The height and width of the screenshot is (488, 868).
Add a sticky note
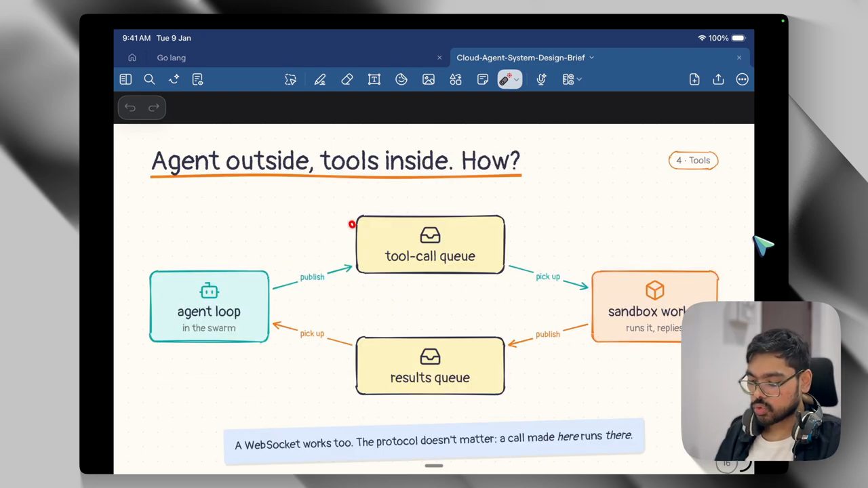pos(483,79)
